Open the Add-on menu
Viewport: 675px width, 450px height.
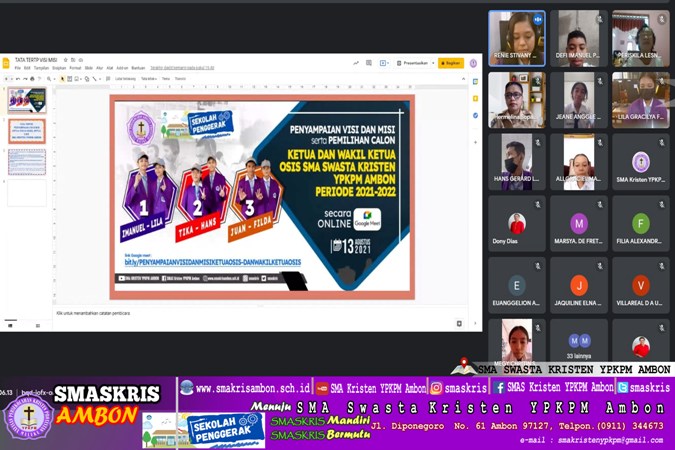(x=122, y=68)
